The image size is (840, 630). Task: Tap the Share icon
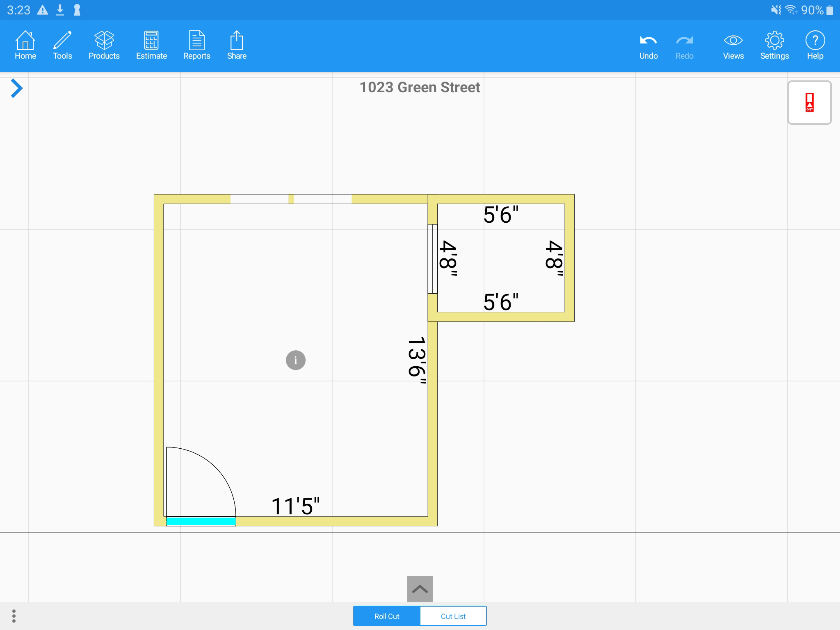coord(237,45)
